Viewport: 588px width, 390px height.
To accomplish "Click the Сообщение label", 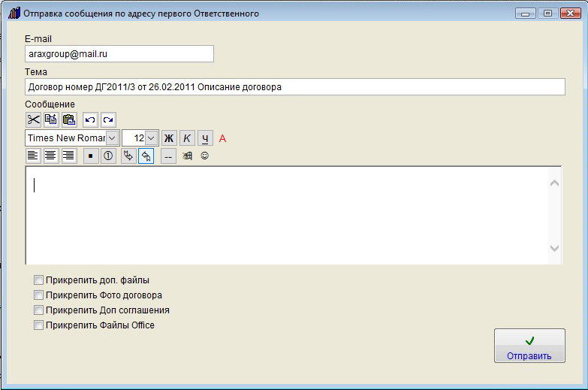I will coord(50,104).
